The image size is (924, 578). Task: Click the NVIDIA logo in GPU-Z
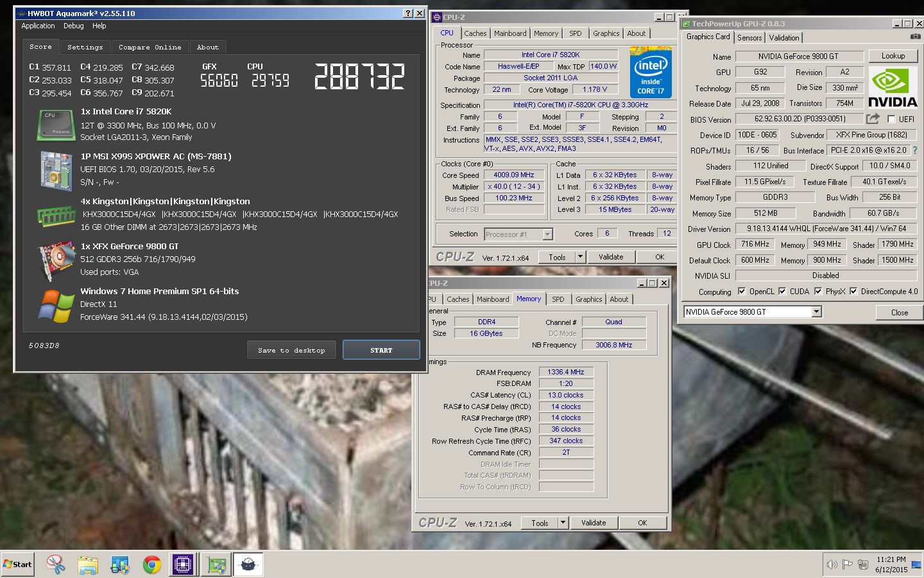point(893,87)
